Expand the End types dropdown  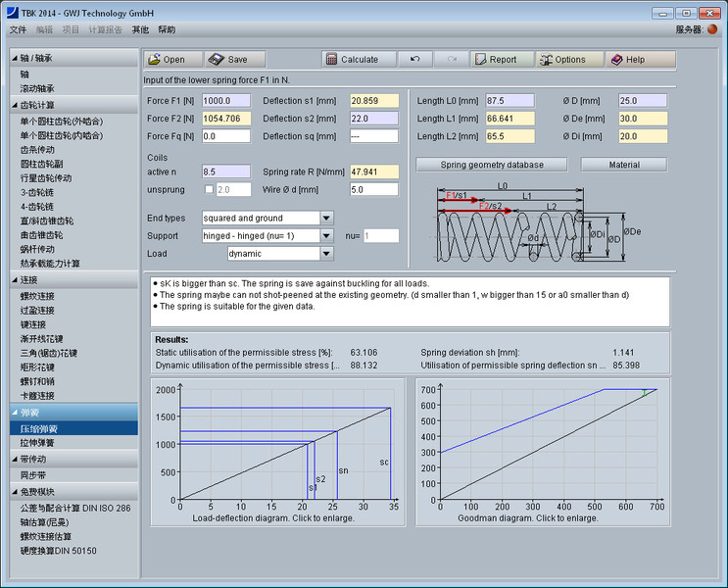click(x=326, y=218)
